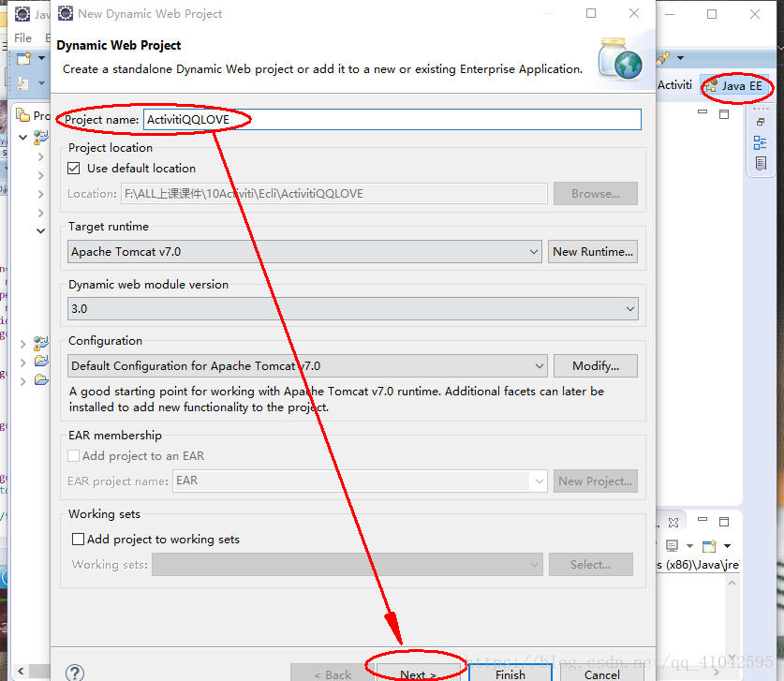Check Add project to working sets

pos(78,539)
